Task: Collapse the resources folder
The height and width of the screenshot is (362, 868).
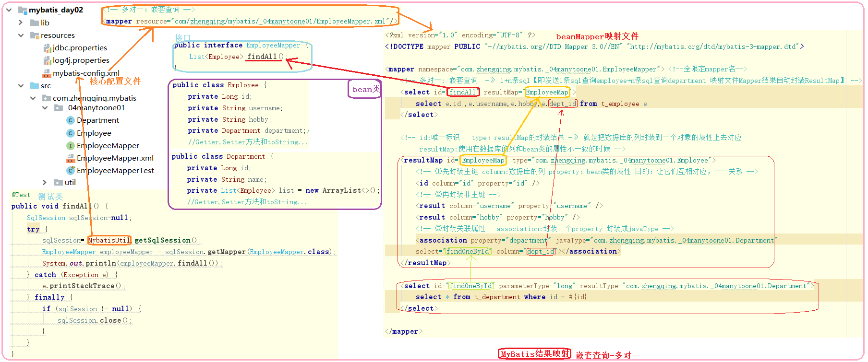Action: click(21, 35)
